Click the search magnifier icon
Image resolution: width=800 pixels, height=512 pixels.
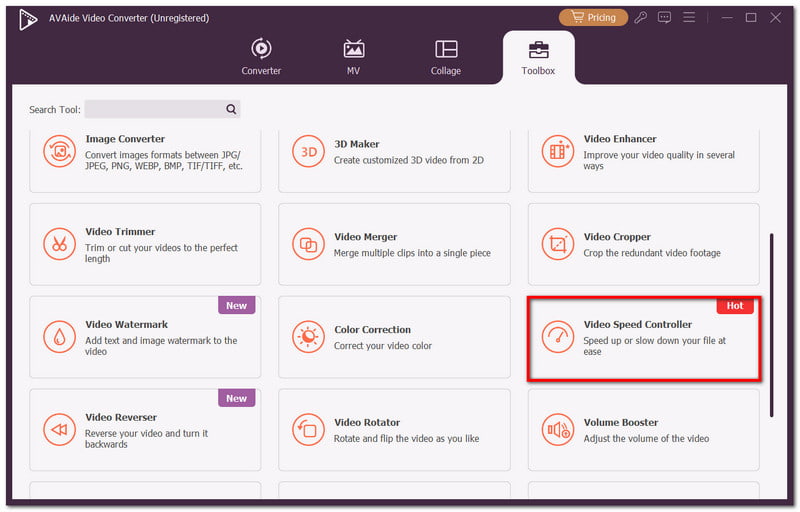coord(231,109)
